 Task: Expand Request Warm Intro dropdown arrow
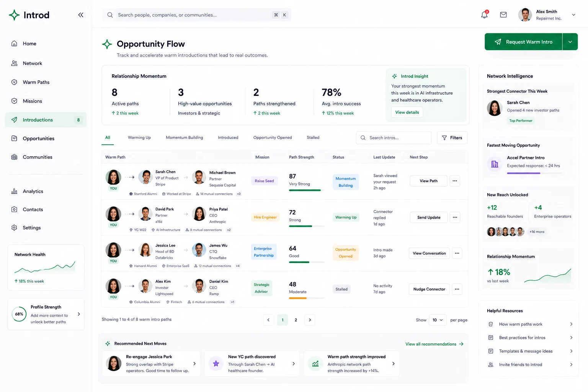coord(570,42)
